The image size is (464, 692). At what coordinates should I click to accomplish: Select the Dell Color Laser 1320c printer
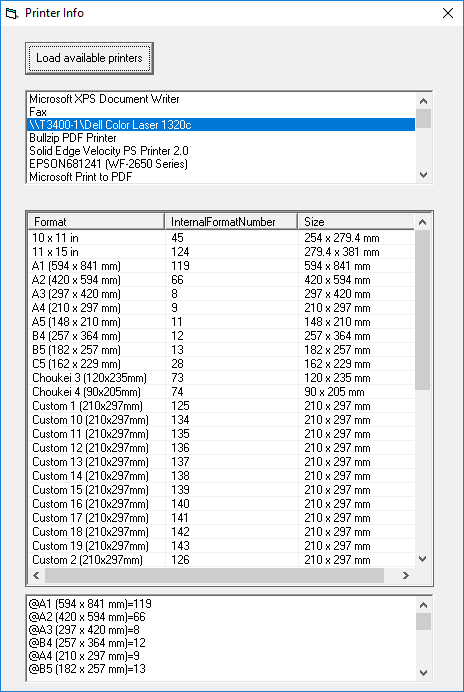tap(221, 125)
